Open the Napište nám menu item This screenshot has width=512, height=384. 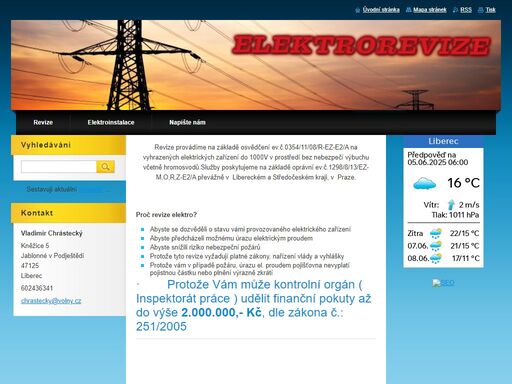tap(187, 122)
